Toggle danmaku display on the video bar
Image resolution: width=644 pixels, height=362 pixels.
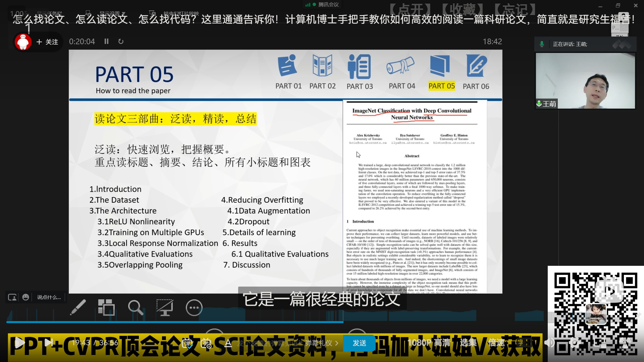tap(187, 343)
